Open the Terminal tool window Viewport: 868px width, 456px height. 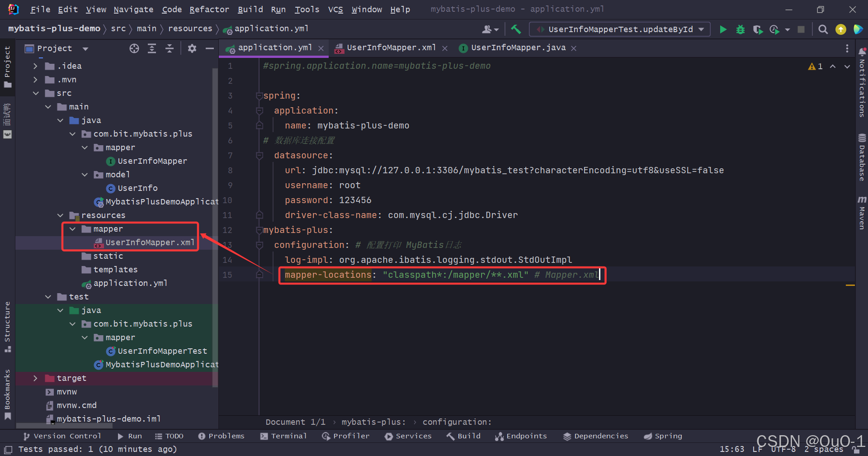click(x=283, y=436)
